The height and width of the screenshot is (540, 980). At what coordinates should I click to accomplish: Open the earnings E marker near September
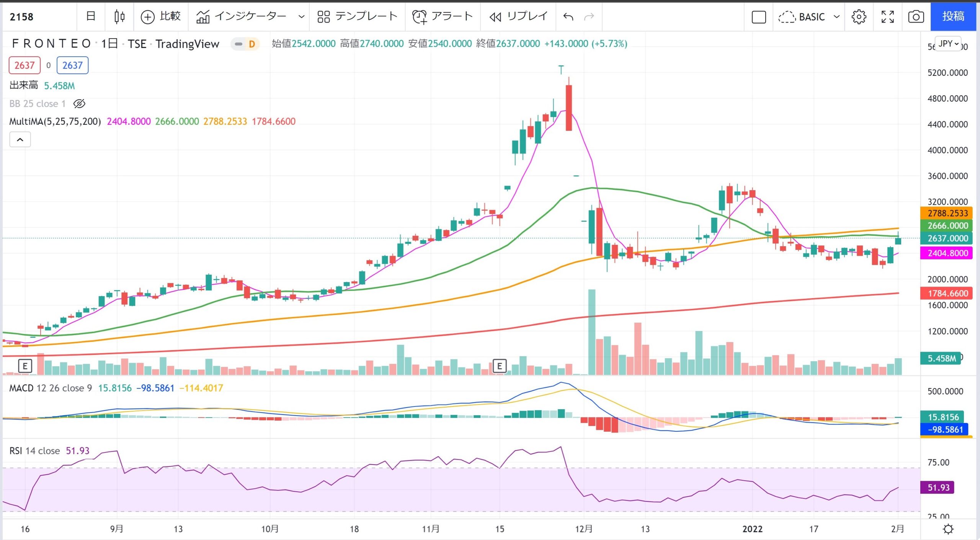(x=25, y=366)
